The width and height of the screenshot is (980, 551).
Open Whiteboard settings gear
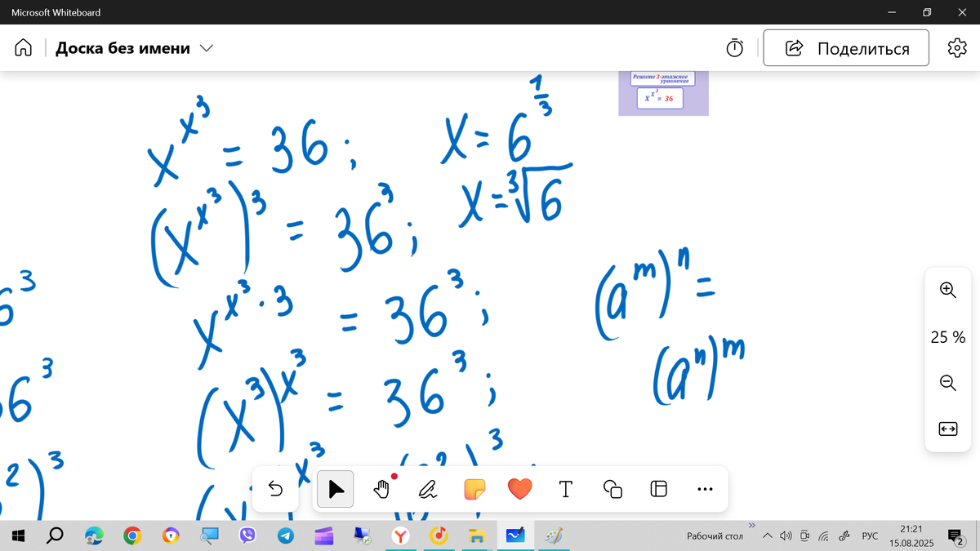click(x=956, y=48)
